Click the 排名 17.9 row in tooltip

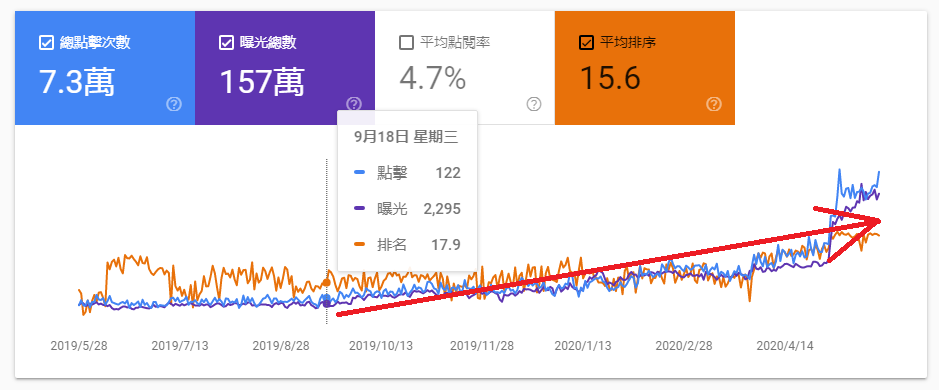pos(407,244)
